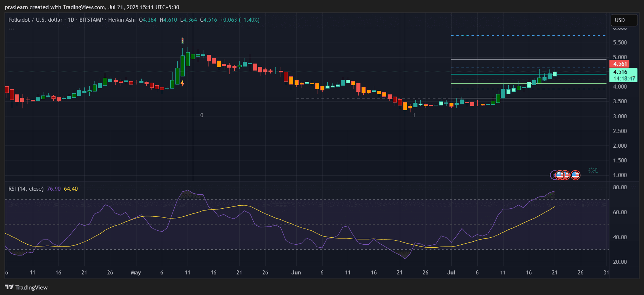Click the Polkadot / U.S. dollar symbol title
Screen dimensions: 644x295
(35, 20)
